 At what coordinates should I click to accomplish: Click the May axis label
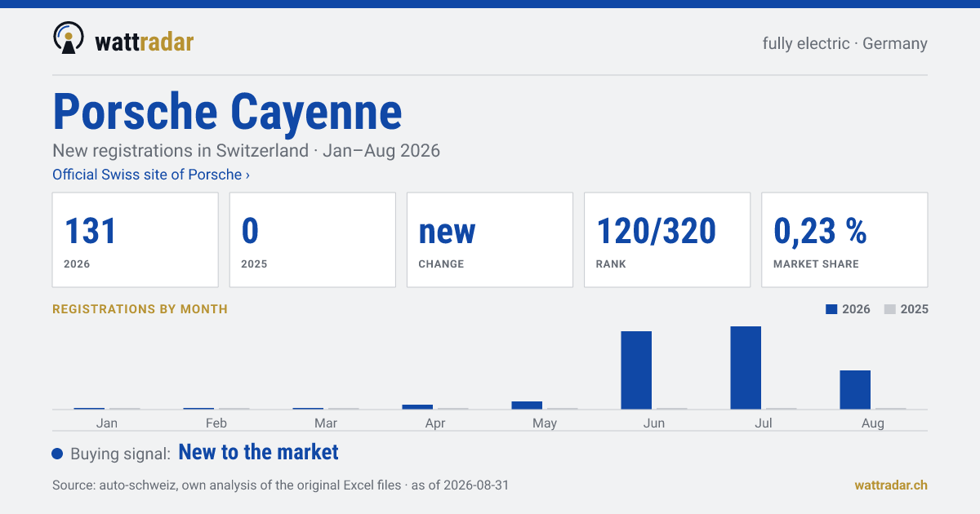(545, 423)
